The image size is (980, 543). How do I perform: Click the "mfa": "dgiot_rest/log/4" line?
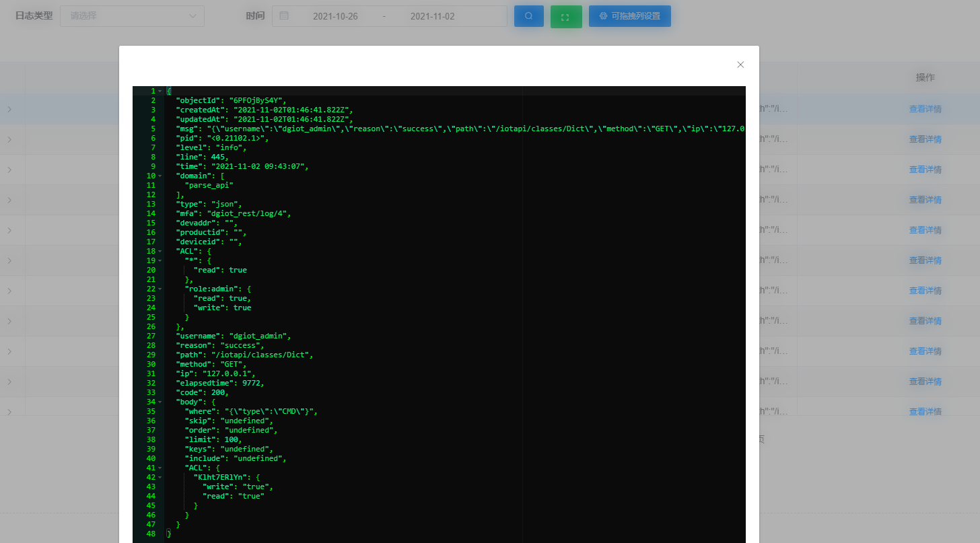234,213
